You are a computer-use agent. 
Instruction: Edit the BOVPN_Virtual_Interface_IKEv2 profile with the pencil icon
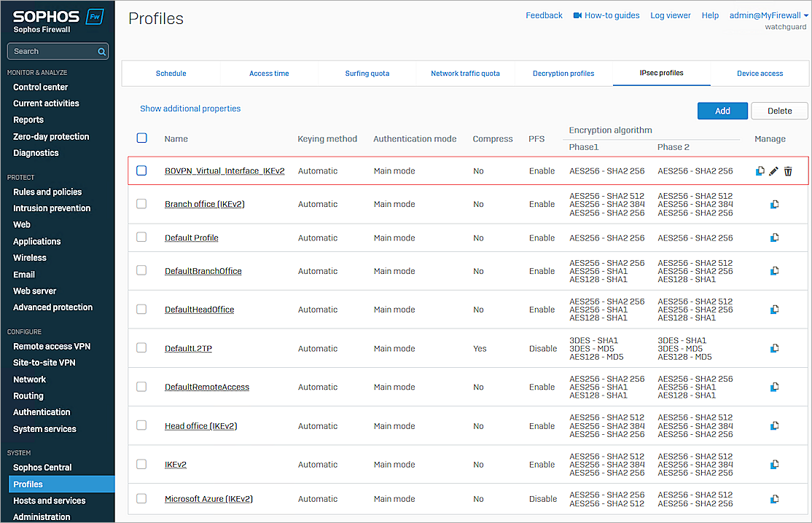(773, 170)
